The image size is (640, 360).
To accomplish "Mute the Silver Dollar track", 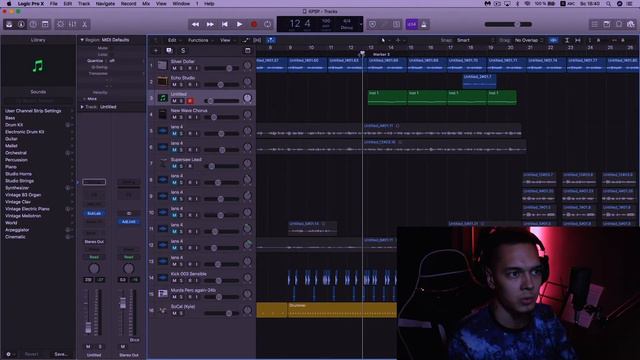I will tap(174, 68).
